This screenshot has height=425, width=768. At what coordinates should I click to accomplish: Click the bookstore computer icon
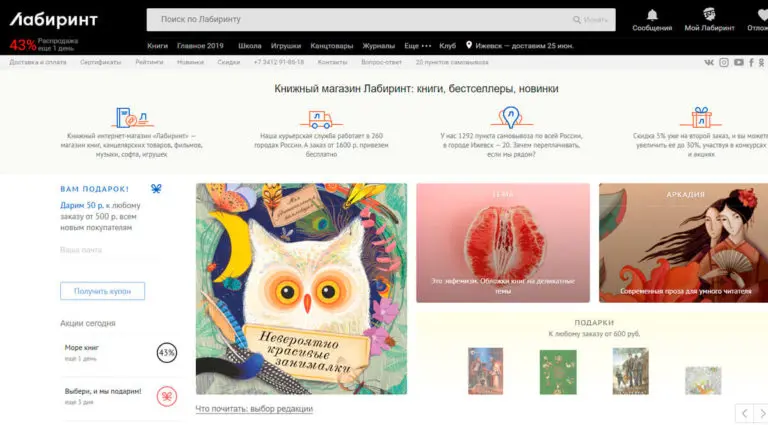(x=131, y=118)
